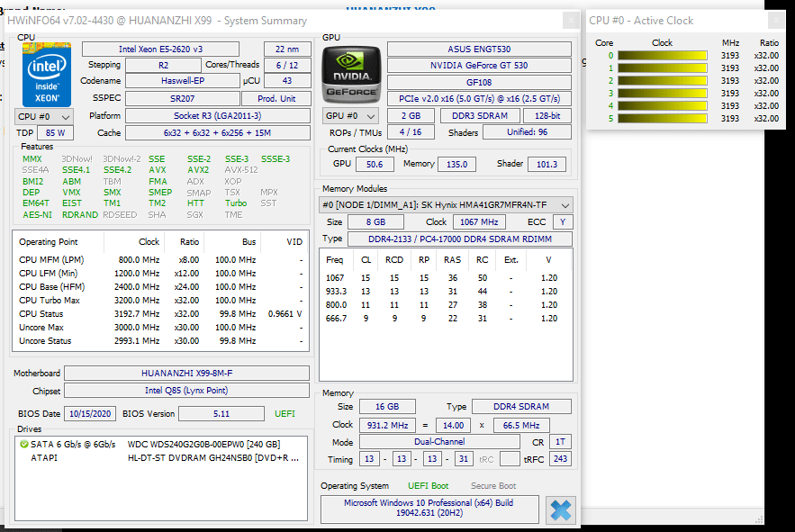Close the CPU #0 Active Clock window
The width and height of the screenshot is (795, 532).
point(776,21)
